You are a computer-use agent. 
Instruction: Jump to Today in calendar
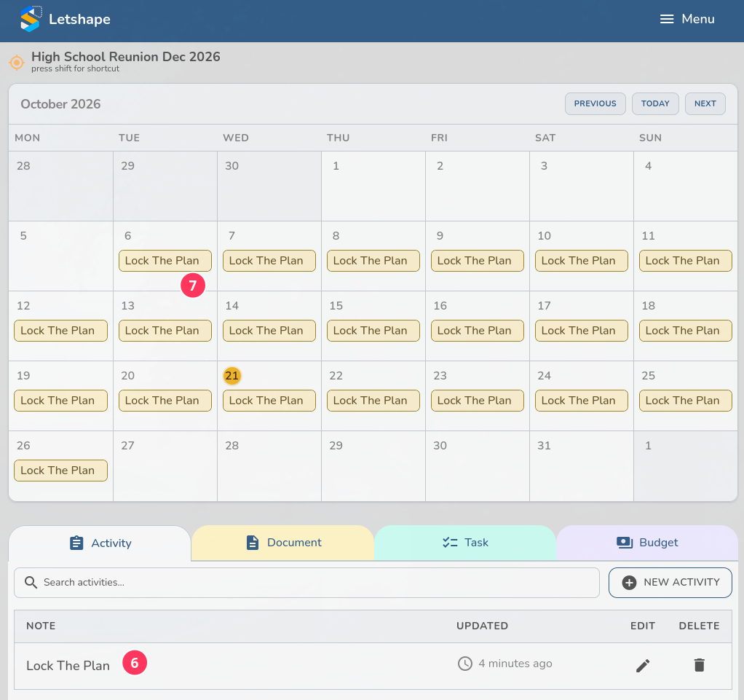655,103
